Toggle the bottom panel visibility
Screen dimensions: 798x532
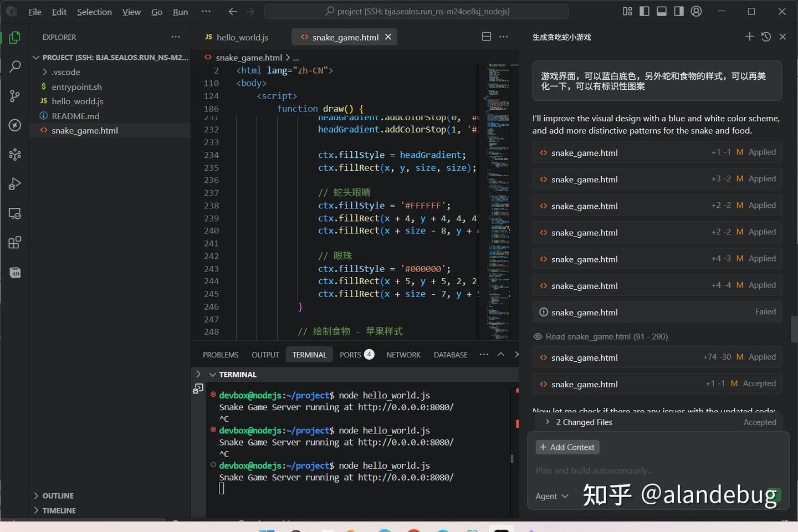662,11
